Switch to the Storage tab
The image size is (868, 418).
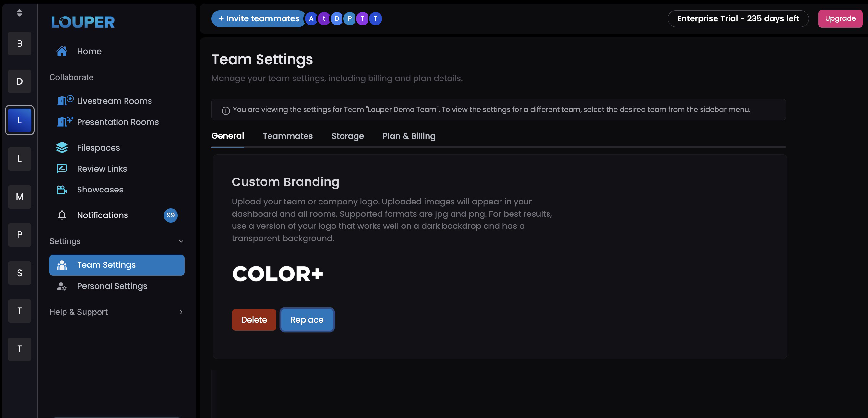click(348, 136)
